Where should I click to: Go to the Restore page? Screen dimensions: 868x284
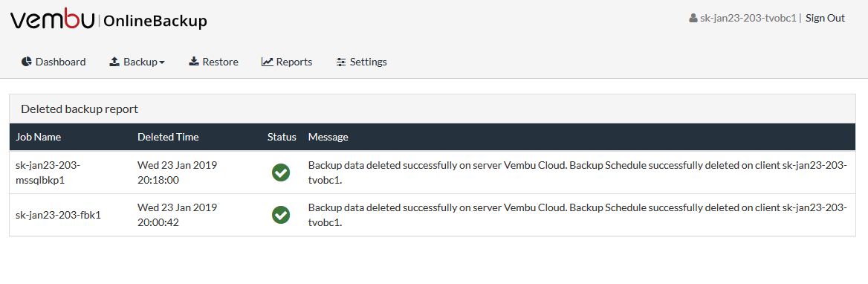tap(214, 62)
